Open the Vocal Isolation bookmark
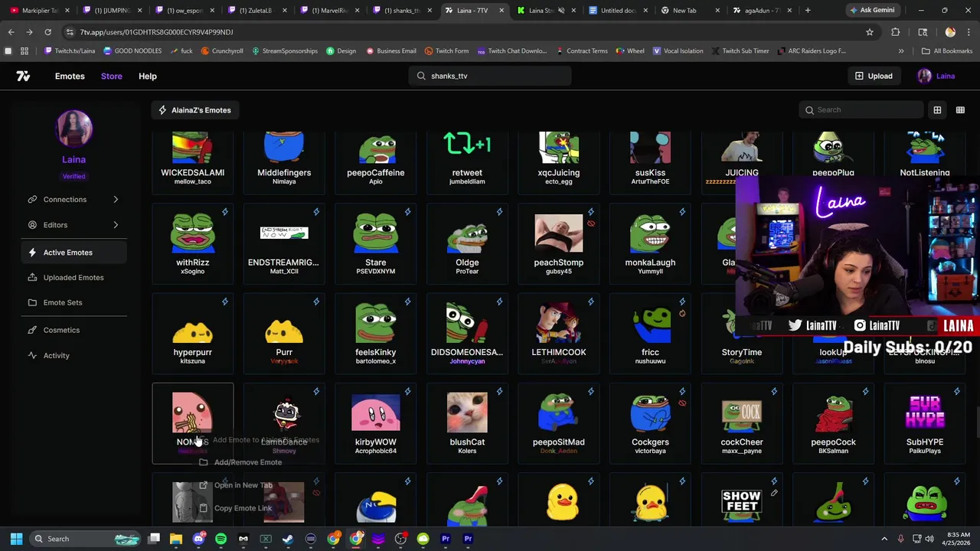 click(x=678, y=51)
